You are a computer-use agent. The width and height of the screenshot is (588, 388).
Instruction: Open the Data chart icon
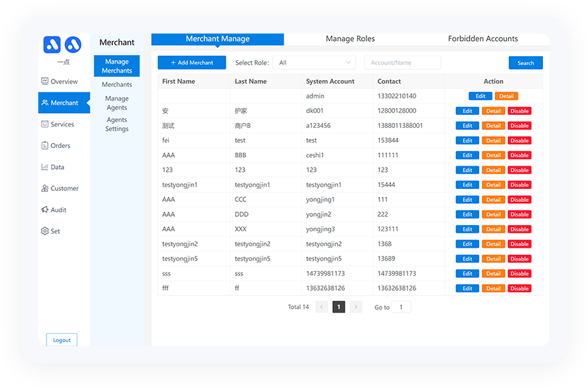point(45,167)
